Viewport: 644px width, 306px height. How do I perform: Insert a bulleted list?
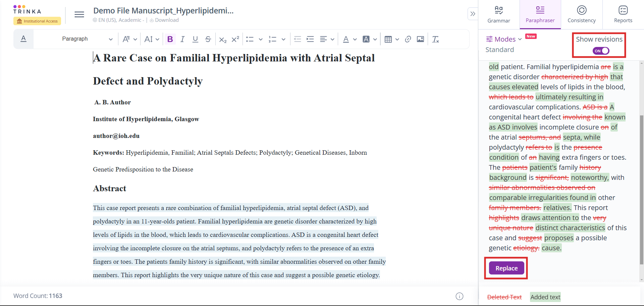(250, 39)
